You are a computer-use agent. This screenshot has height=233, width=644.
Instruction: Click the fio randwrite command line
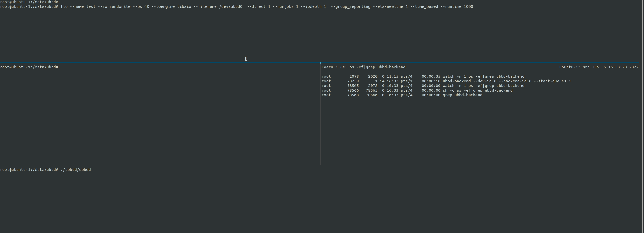tap(236, 6)
